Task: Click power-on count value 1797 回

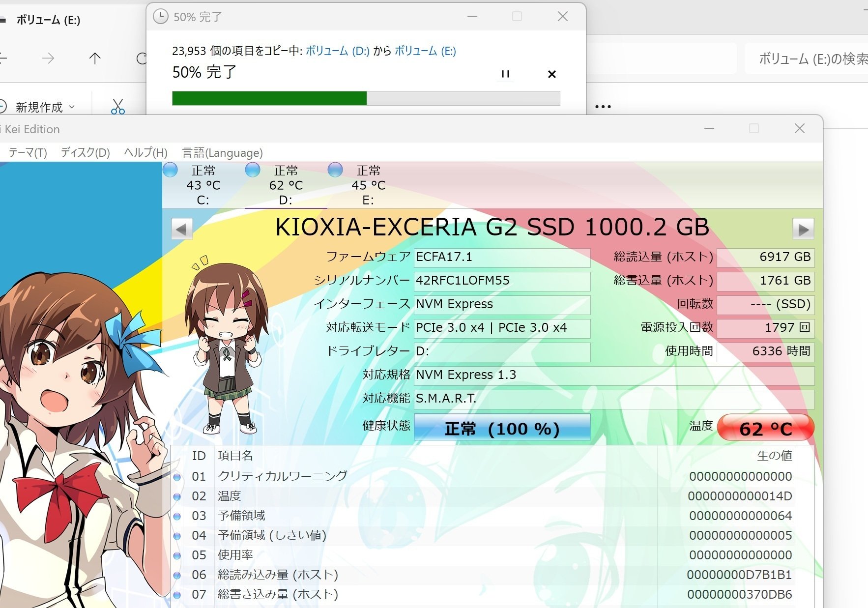Action: 765,328
